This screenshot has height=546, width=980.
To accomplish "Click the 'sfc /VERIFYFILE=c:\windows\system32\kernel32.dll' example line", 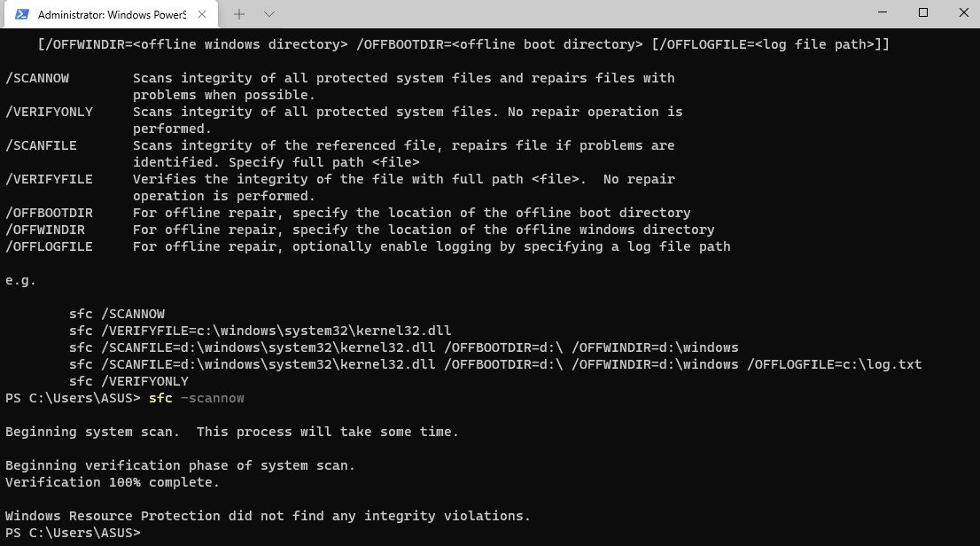I will 261,331.
